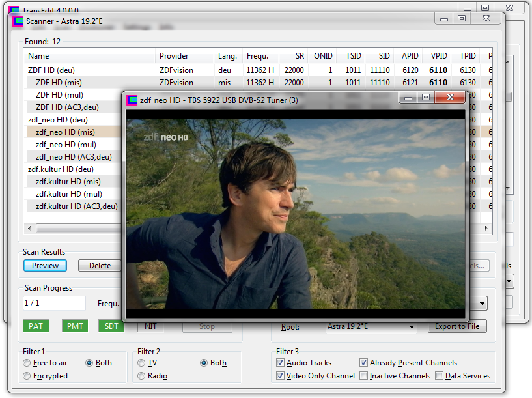This screenshot has width=532, height=398.
Task: Sort by the Frequ. column header
Action: (260, 55)
